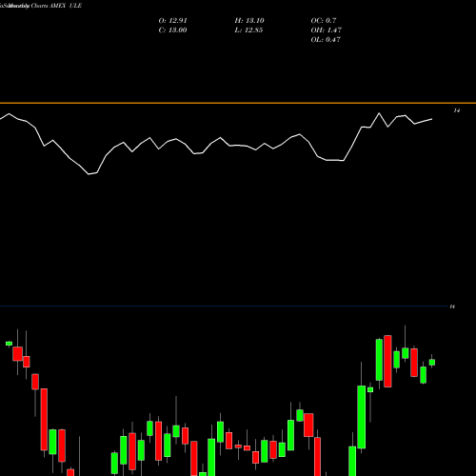This screenshot has width=476, height=476.
Task: Click the 14 label beside the white line chart
Action: pos(456,110)
